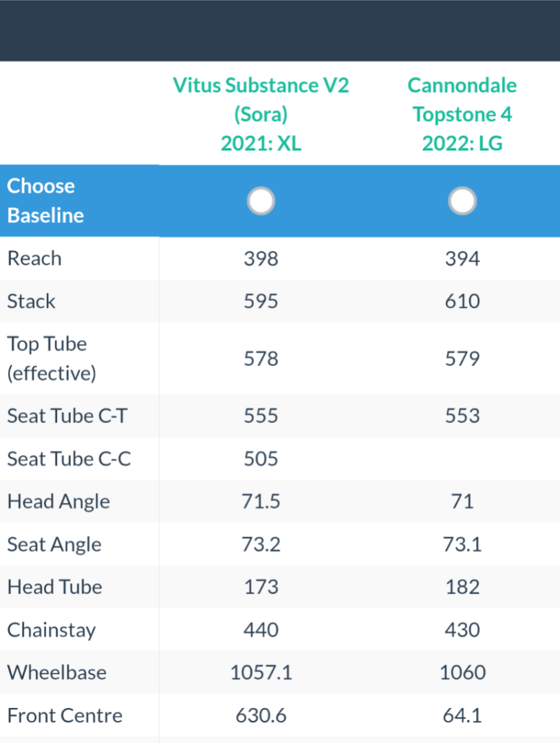Viewport: 560px width, 743px height.
Task: Click the Cannondale Front Centre value 64.1
Action: (x=462, y=715)
